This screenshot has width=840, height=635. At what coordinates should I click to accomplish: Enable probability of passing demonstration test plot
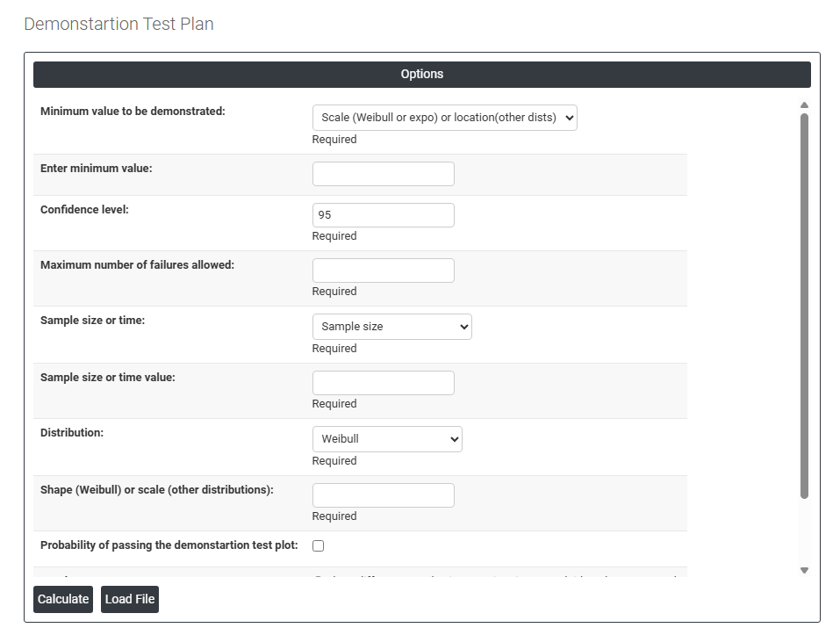(318, 545)
